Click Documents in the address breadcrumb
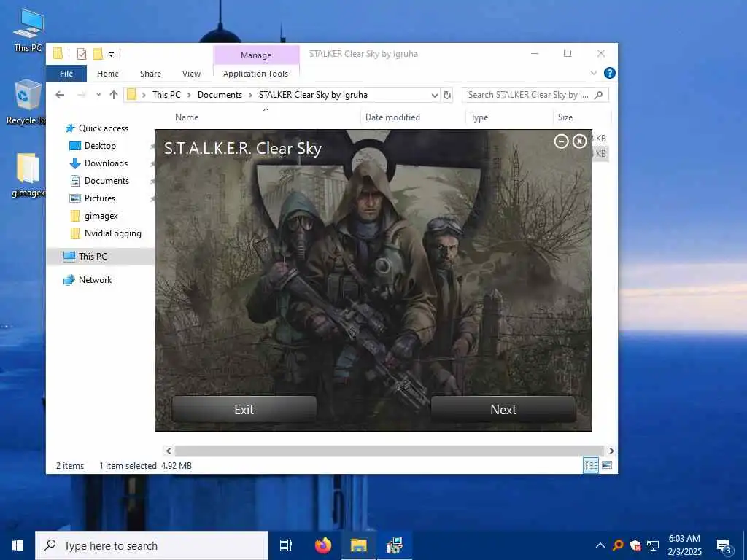The image size is (747, 560). pyautogui.click(x=220, y=95)
